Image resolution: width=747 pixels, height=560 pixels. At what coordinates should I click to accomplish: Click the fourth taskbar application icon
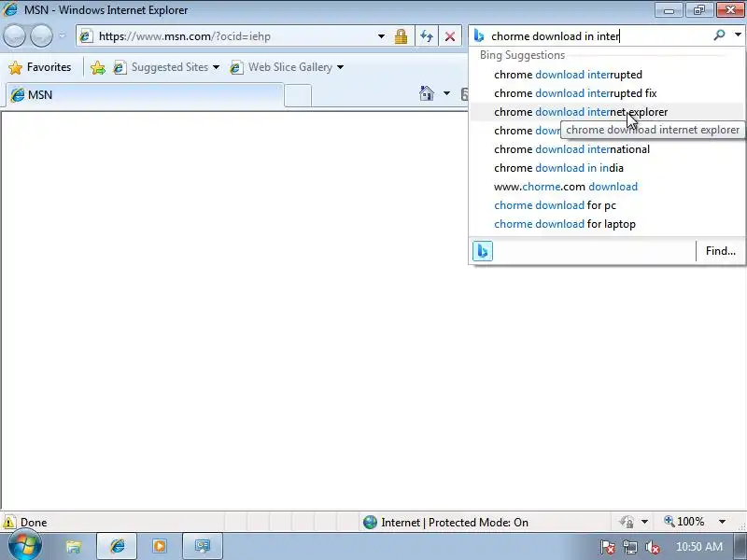pyautogui.click(x=203, y=546)
